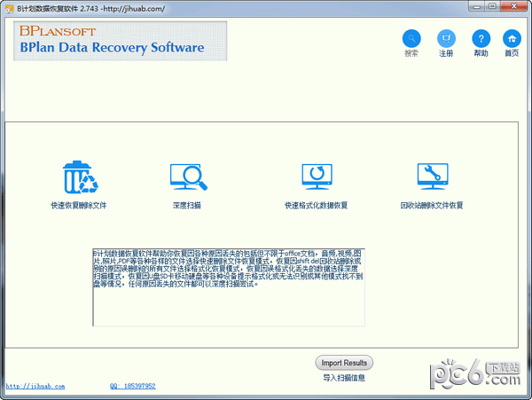This screenshot has width=532, height=400.
Task: Click the 深度扫描 label
Action: click(x=186, y=205)
